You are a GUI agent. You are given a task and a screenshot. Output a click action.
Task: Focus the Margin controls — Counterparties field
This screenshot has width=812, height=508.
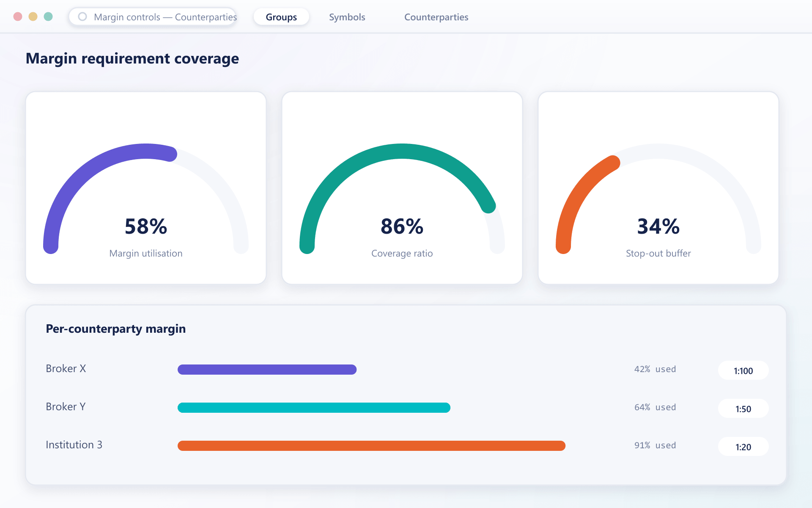coord(153,17)
